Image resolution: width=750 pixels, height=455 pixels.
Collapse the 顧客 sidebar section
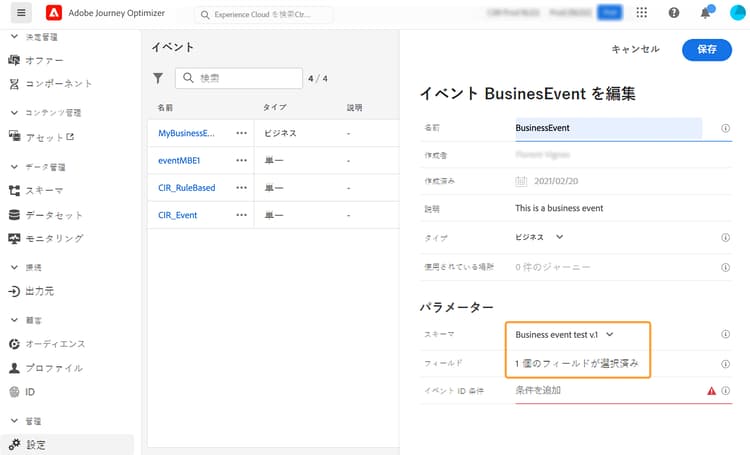14,320
